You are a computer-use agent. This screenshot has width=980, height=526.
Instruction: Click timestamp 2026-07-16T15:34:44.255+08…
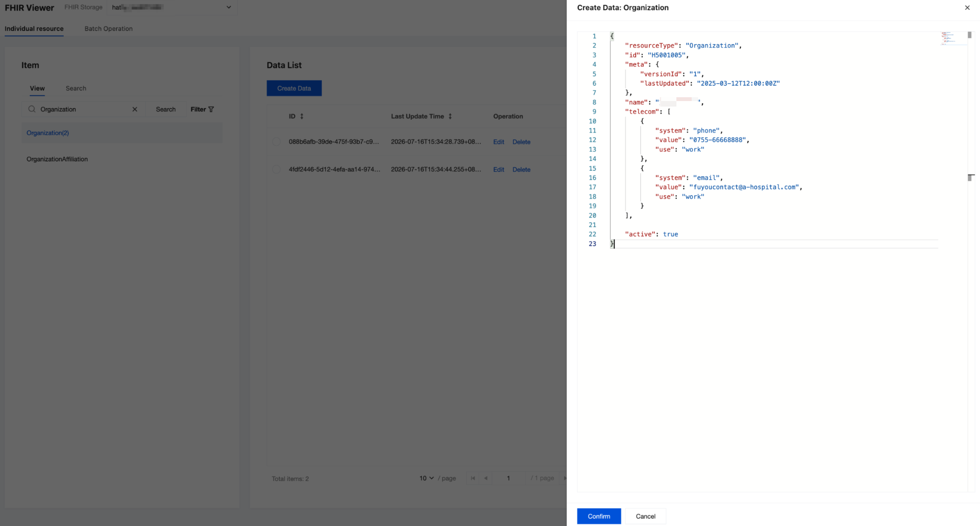pos(436,169)
